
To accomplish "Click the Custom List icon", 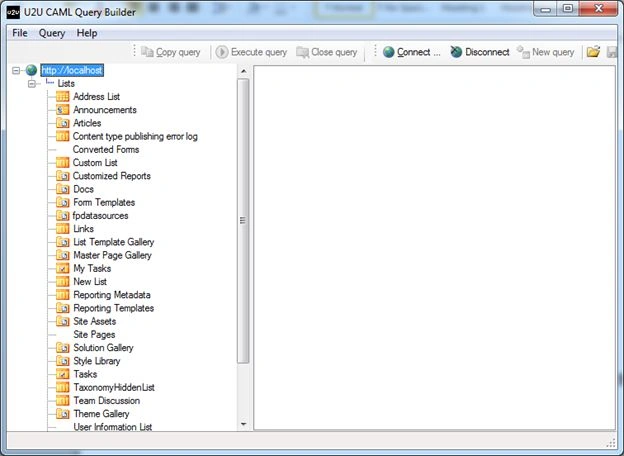I will (62, 163).
